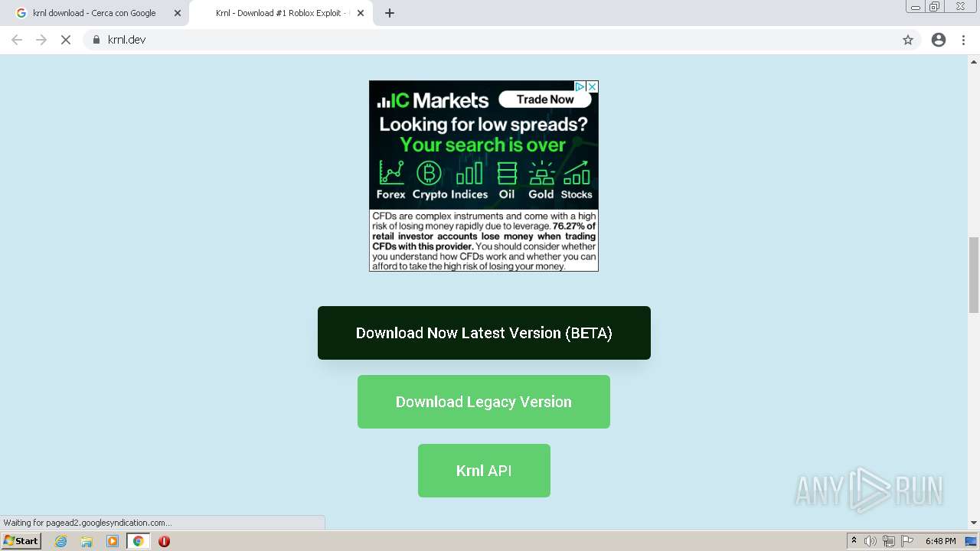Click Download Now Latest Version (BETA)
980x551 pixels.
pyautogui.click(x=484, y=333)
